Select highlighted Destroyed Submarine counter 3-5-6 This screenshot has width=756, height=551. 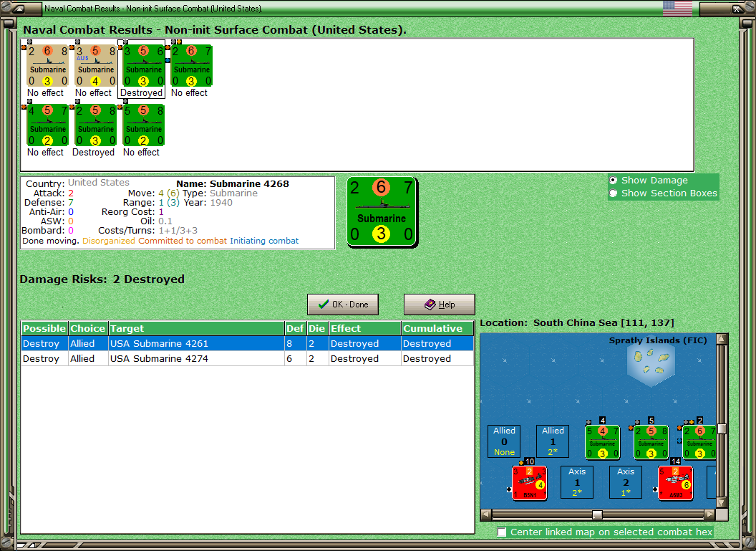(143, 66)
